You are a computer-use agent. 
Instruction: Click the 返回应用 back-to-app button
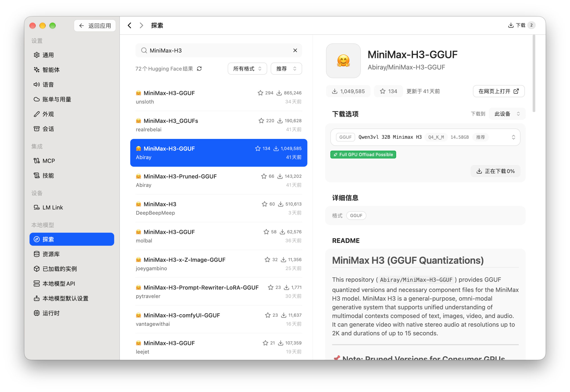(x=95, y=26)
